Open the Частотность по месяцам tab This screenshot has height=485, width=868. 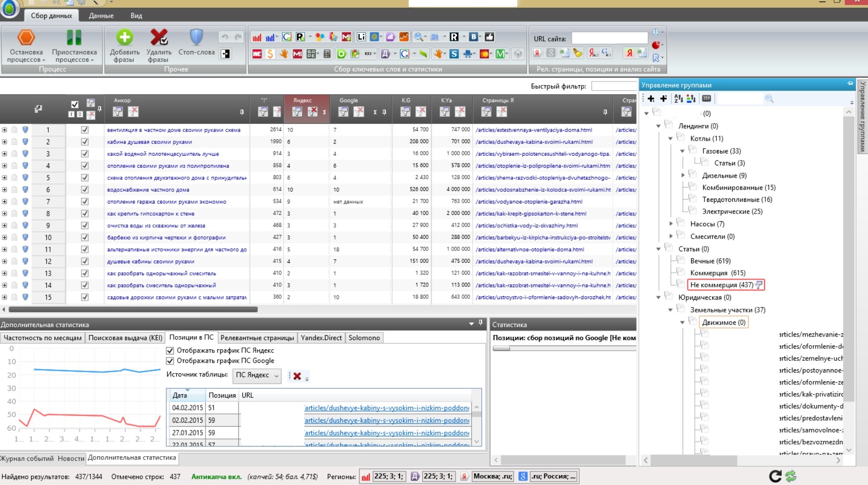(x=42, y=338)
